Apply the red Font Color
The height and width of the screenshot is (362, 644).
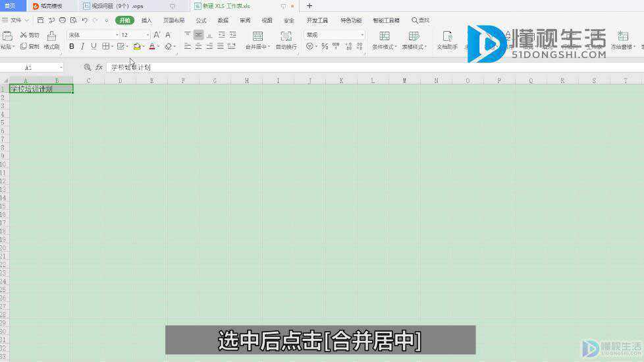coord(152,46)
